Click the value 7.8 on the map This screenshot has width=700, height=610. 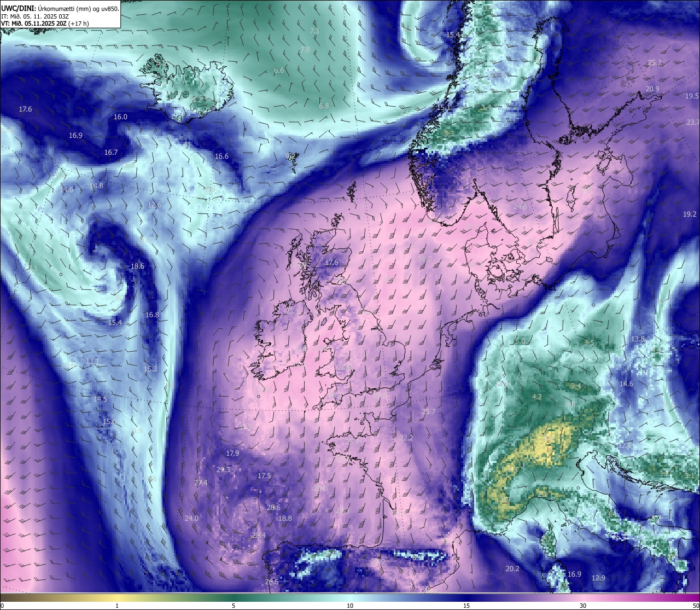tap(305, 50)
